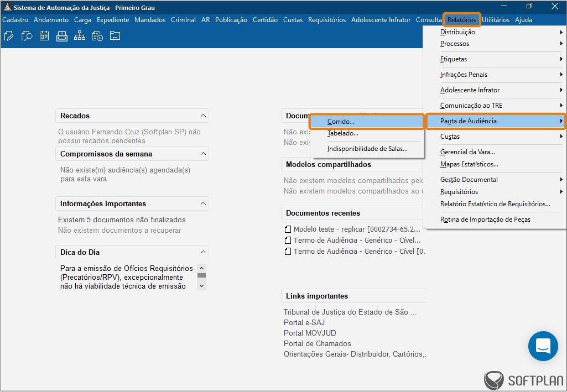Click the folder toolbar icon
567x392 pixels.
click(115, 36)
